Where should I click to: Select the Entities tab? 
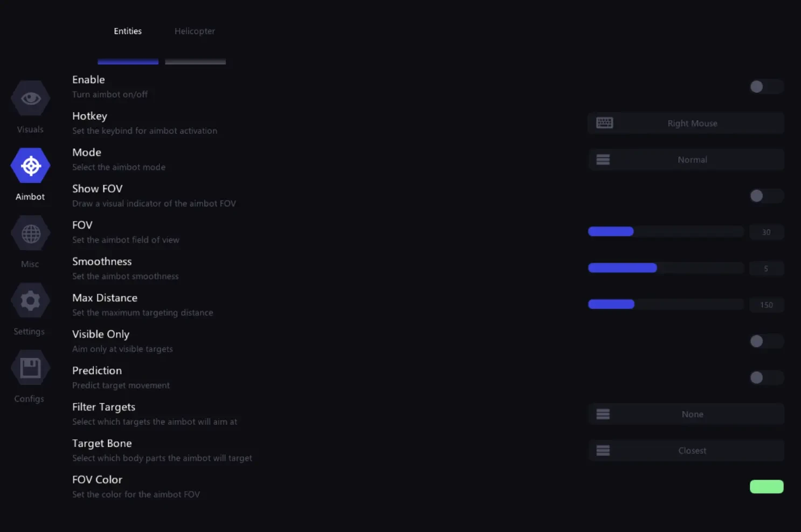[128, 31]
